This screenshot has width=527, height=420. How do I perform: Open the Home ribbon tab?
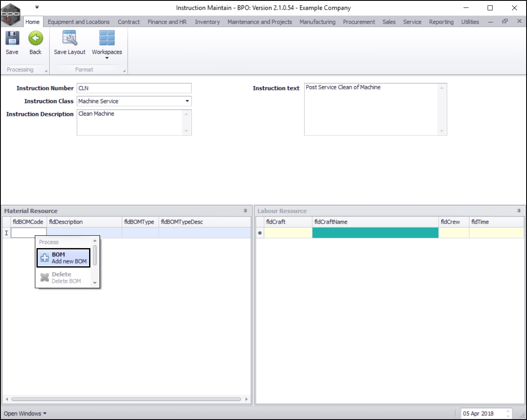32,22
